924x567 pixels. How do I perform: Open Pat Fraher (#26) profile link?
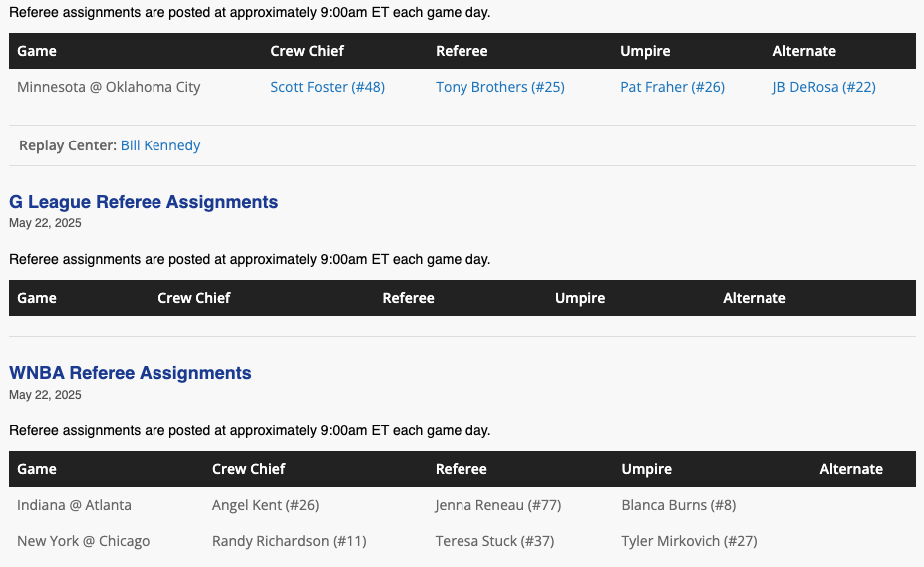(x=672, y=87)
